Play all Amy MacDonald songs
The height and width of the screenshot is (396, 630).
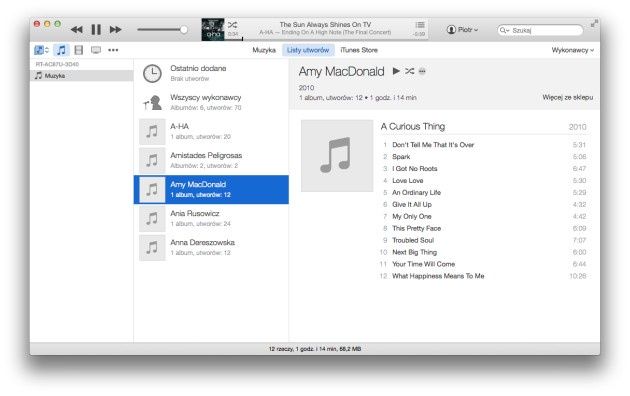pos(396,71)
